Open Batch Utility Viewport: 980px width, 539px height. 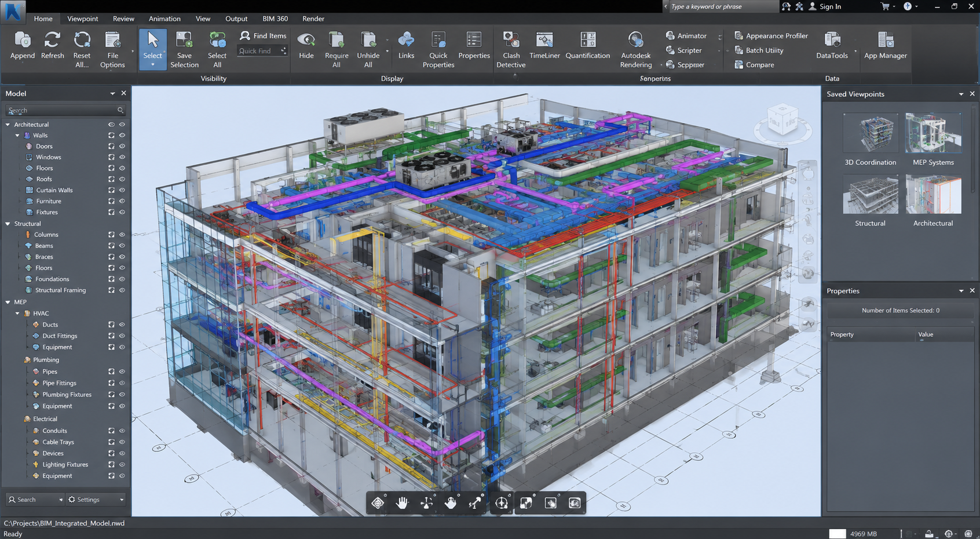(x=759, y=50)
